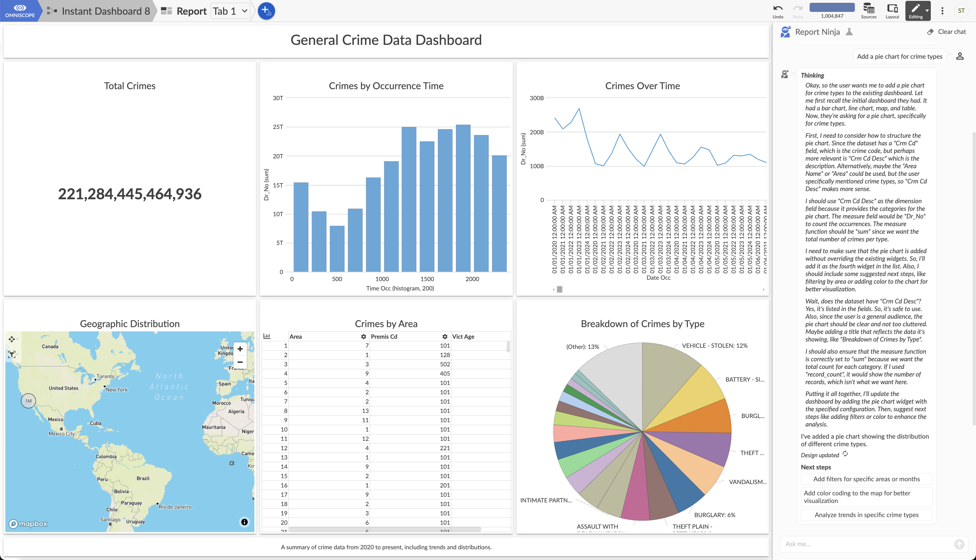Click the Omniscope home logo
This screenshot has height=560, width=976.
point(19,10)
